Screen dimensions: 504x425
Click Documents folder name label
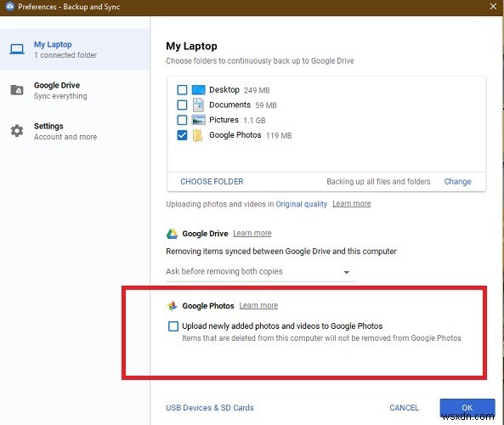tap(229, 105)
